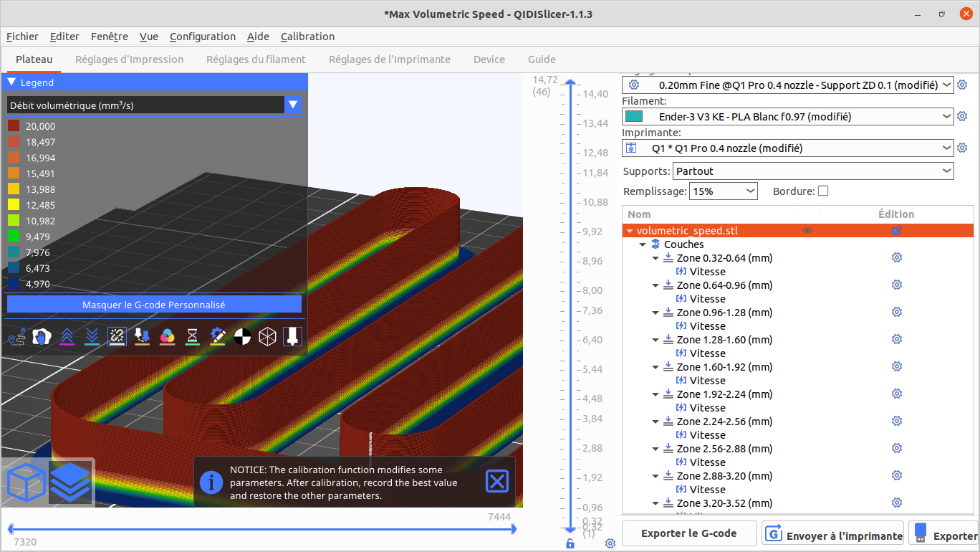This screenshot has height=552, width=980.
Task: Check the Bordure checkbox
Action: point(823,191)
